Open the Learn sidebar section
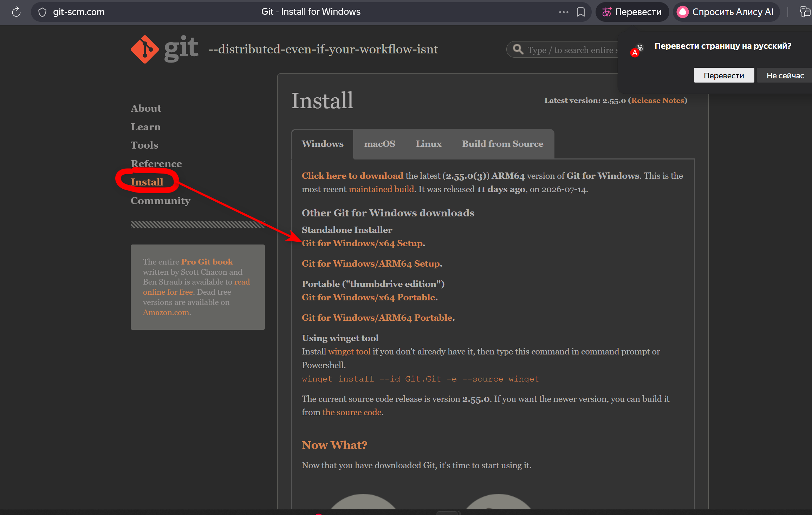The image size is (812, 515). pos(145,127)
